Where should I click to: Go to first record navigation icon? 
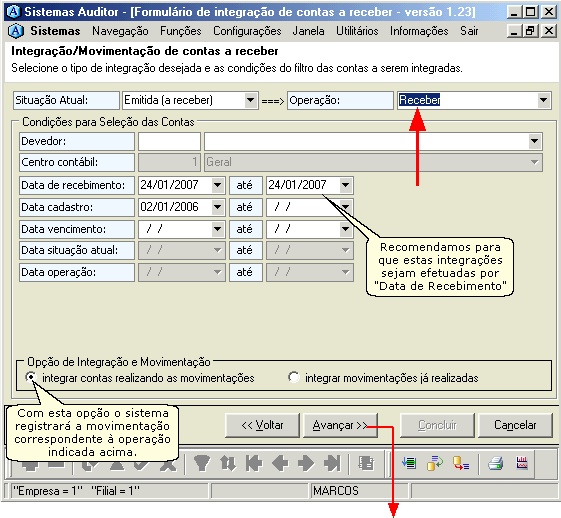254,463
